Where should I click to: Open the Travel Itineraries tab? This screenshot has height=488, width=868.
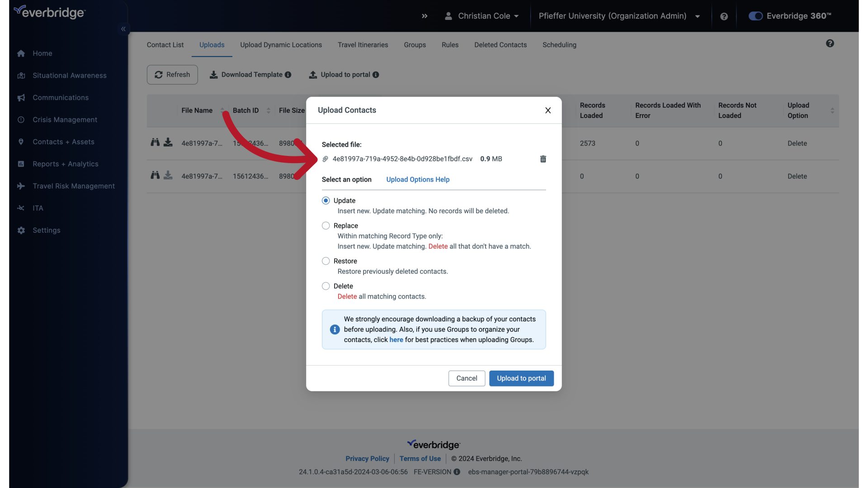363,45
